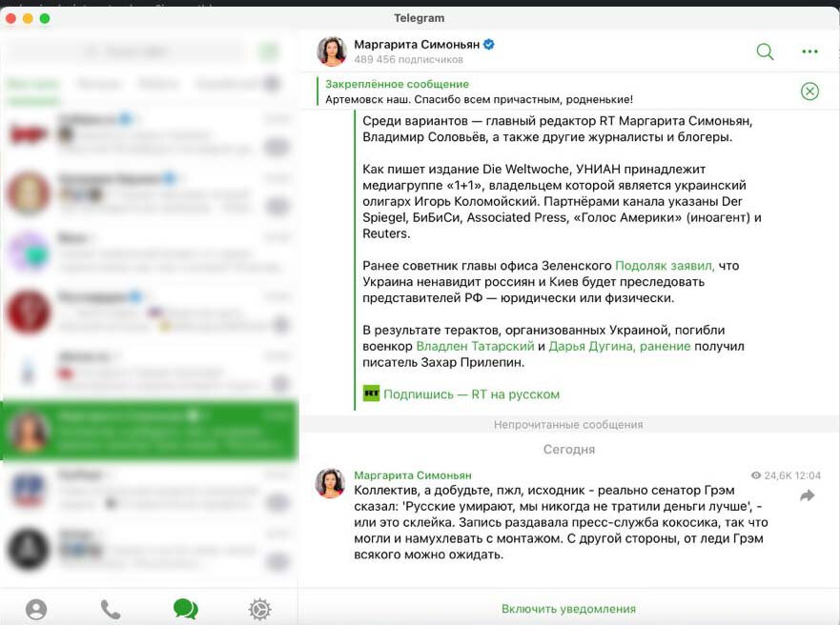Click 'Подпишись — RT на русском' link
The height and width of the screenshot is (625, 840).
(x=471, y=394)
